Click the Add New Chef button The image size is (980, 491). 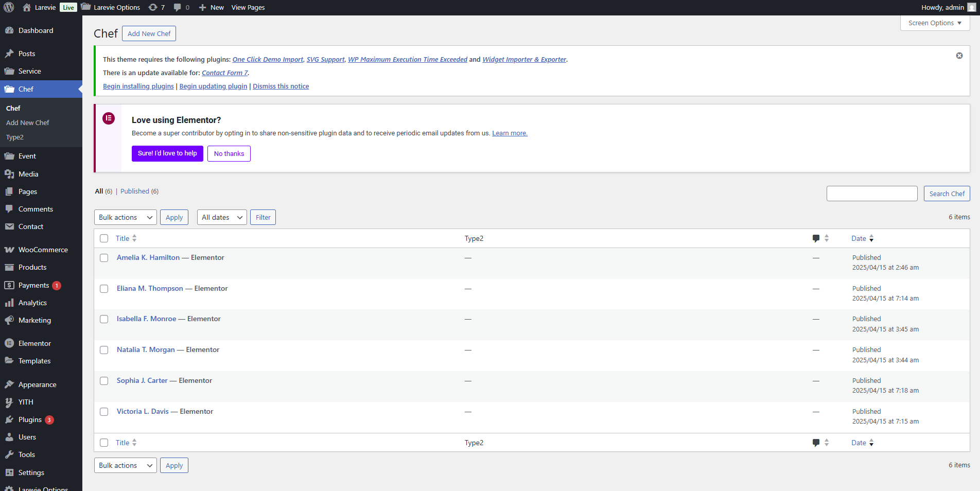[x=149, y=33]
